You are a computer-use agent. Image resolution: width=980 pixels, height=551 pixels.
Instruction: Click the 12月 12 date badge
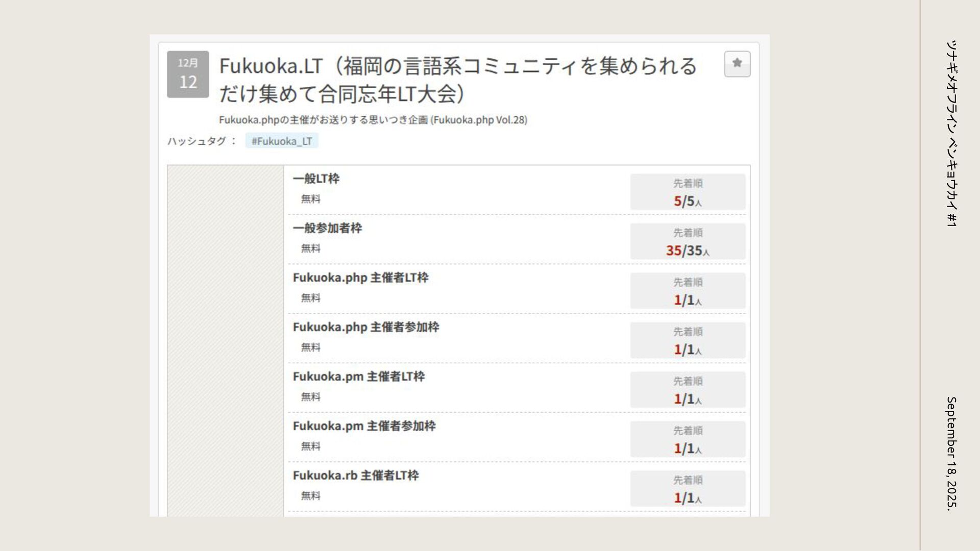(x=188, y=74)
